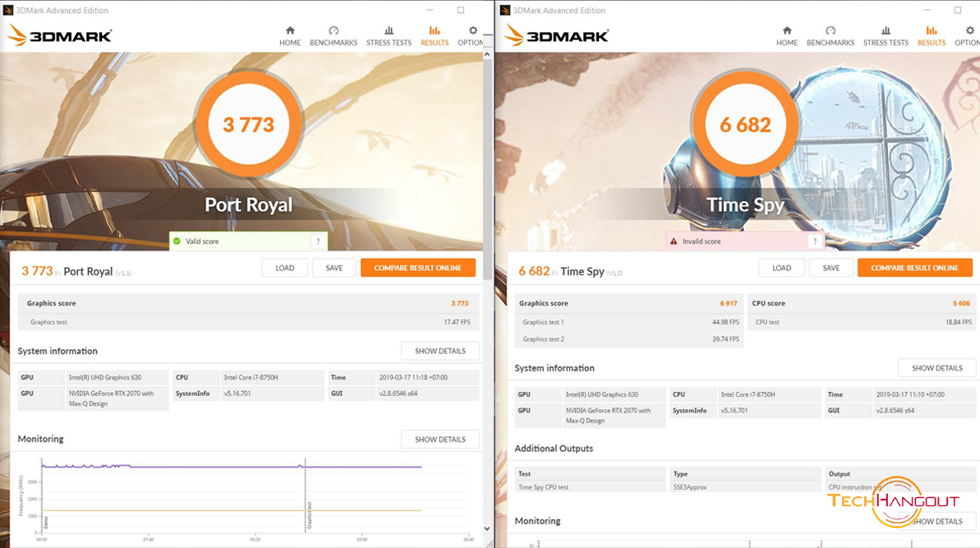Click the Valid score help question mark
The image size is (980, 548).
point(318,242)
